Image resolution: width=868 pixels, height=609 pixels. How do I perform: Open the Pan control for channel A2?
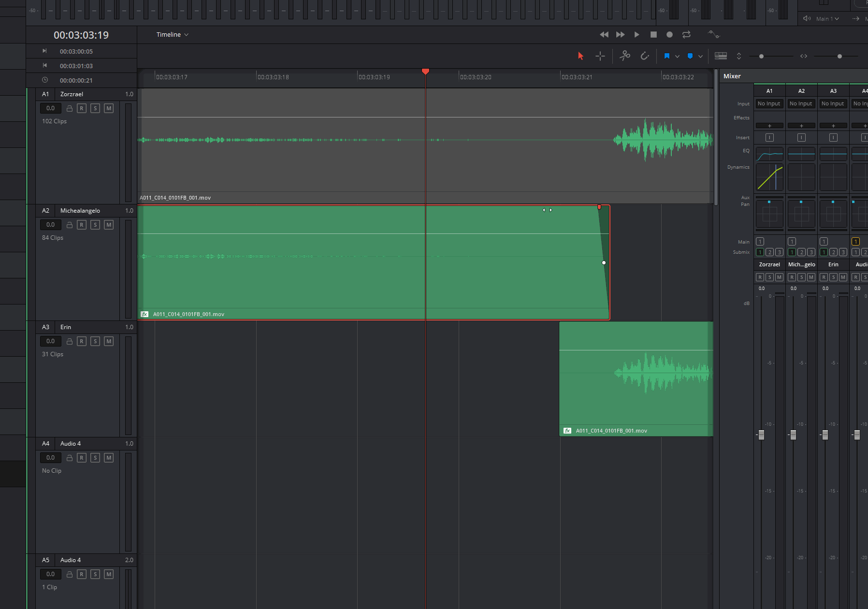(x=801, y=213)
